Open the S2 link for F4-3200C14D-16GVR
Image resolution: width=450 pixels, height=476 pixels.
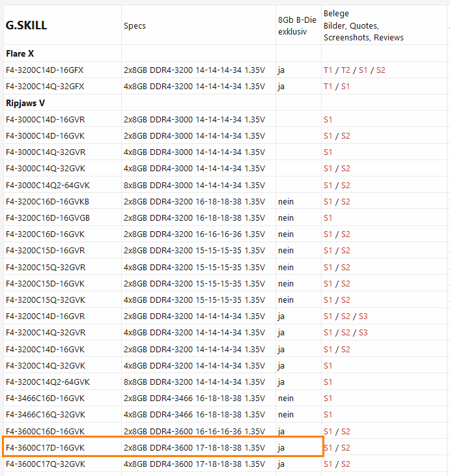[x=346, y=316]
